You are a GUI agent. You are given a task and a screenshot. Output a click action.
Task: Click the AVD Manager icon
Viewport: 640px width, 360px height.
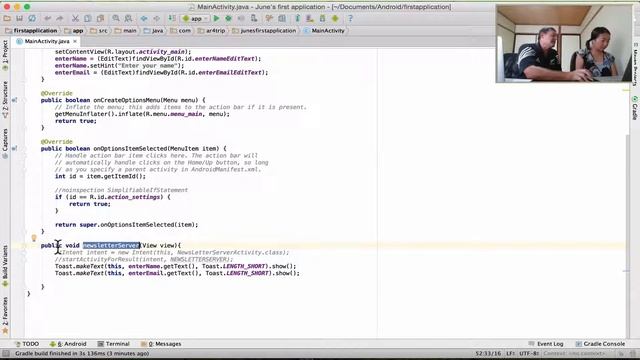click(310, 18)
